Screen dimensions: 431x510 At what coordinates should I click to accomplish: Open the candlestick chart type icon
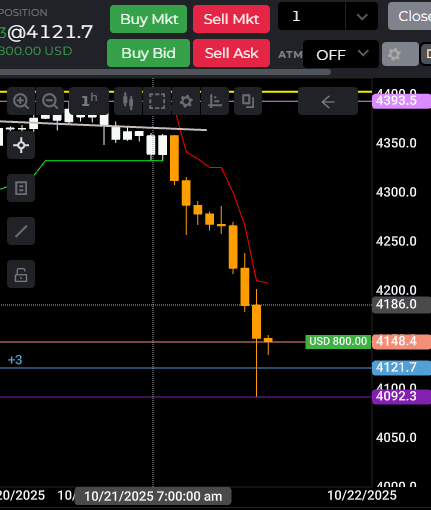click(128, 101)
